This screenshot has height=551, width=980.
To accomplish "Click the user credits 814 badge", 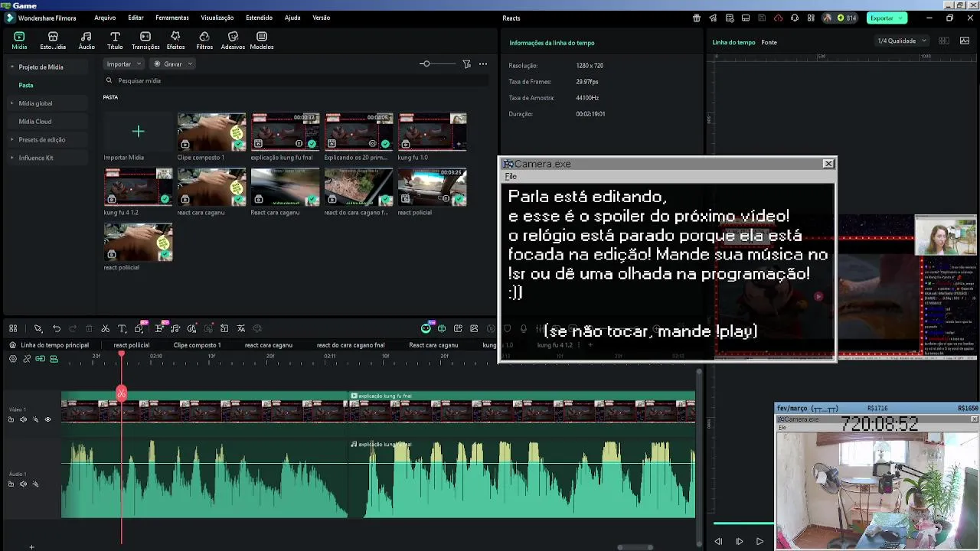I will pyautogui.click(x=847, y=18).
